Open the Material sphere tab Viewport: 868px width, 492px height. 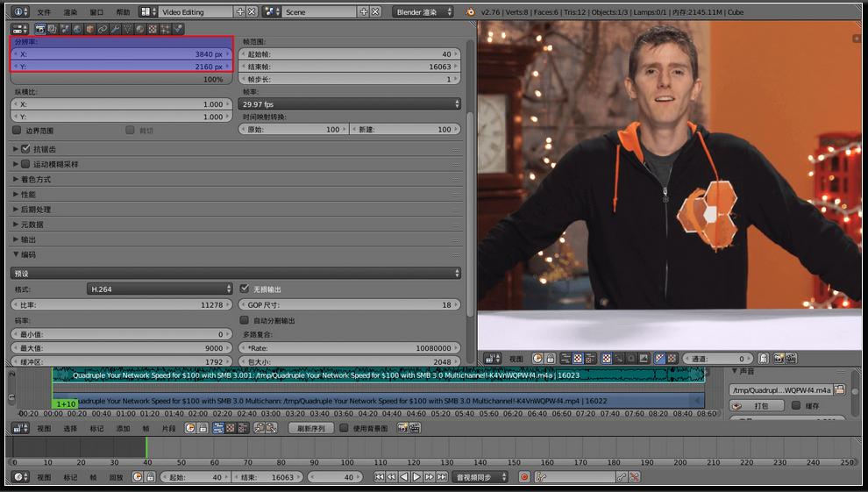(139, 29)
